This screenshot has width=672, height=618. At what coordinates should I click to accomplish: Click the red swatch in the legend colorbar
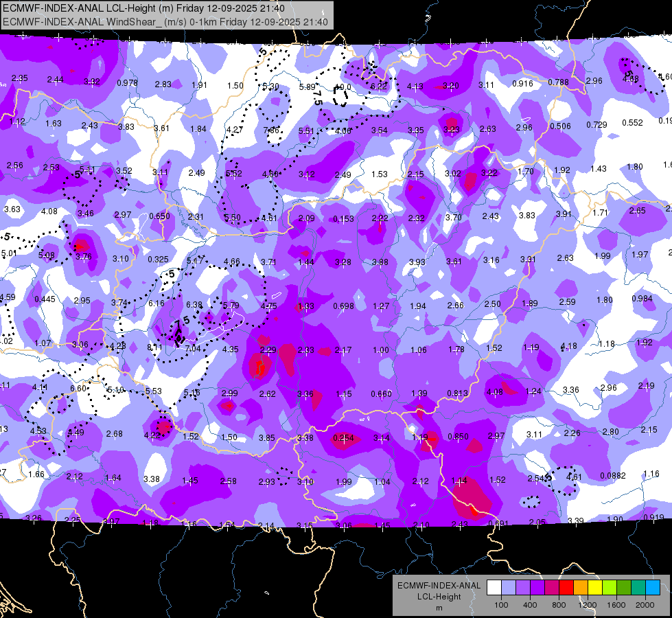tap(566, 588)
